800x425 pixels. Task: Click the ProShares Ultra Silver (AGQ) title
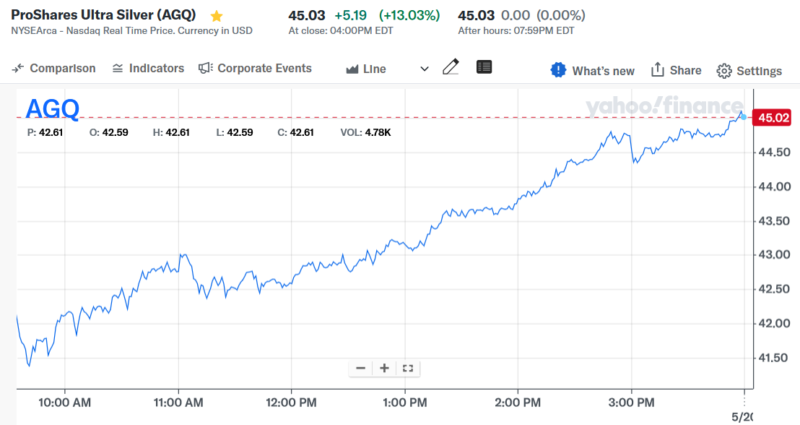pyautogui.click(x=103, y=16)
